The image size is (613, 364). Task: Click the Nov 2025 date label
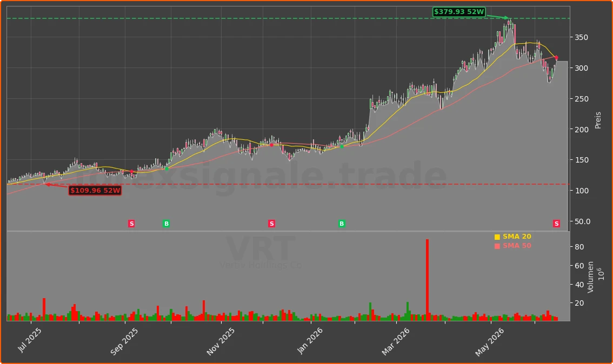pyautogui.click(x=221, y=342)
